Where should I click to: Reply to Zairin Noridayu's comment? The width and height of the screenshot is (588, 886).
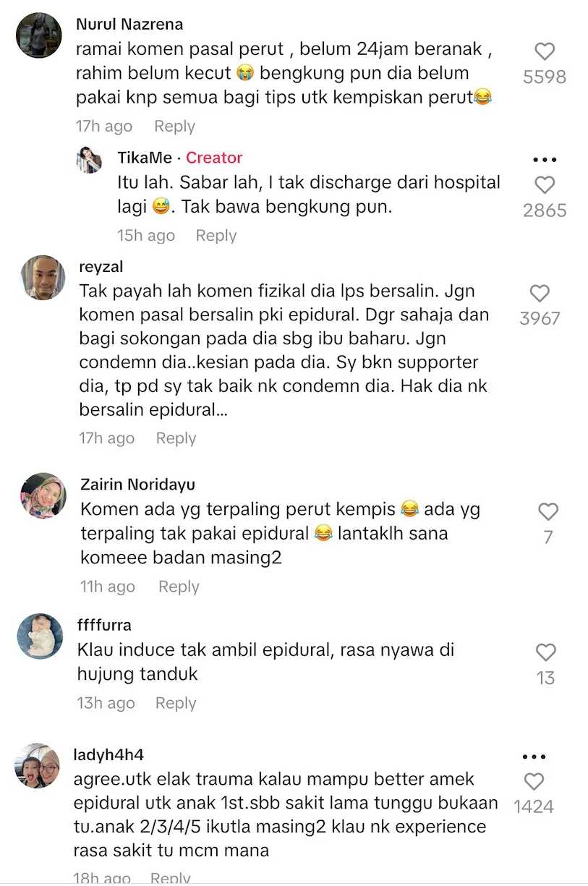point(179,587)
